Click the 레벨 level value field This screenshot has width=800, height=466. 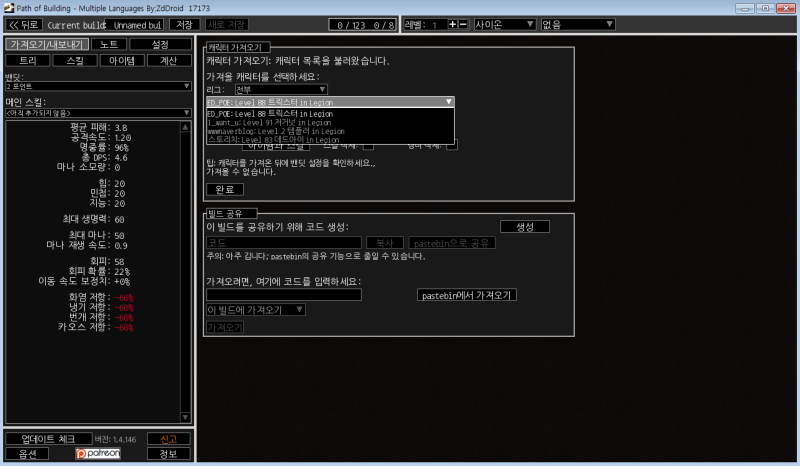pos(437,24)
